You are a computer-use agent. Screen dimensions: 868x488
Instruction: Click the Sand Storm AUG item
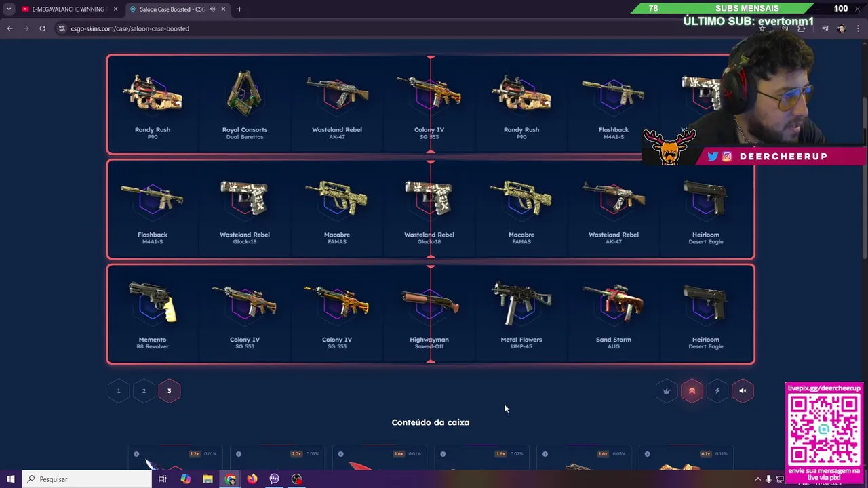click(x=614, y=314)
